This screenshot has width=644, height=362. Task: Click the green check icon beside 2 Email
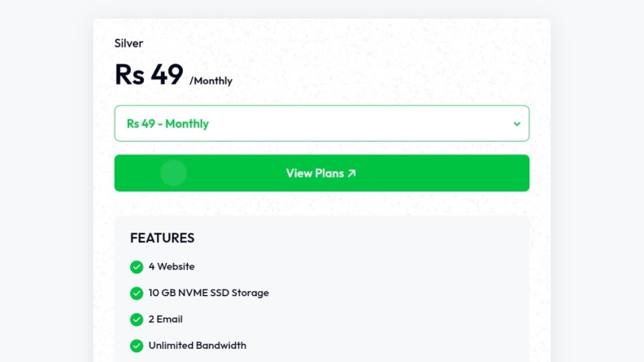coord(137,319)
